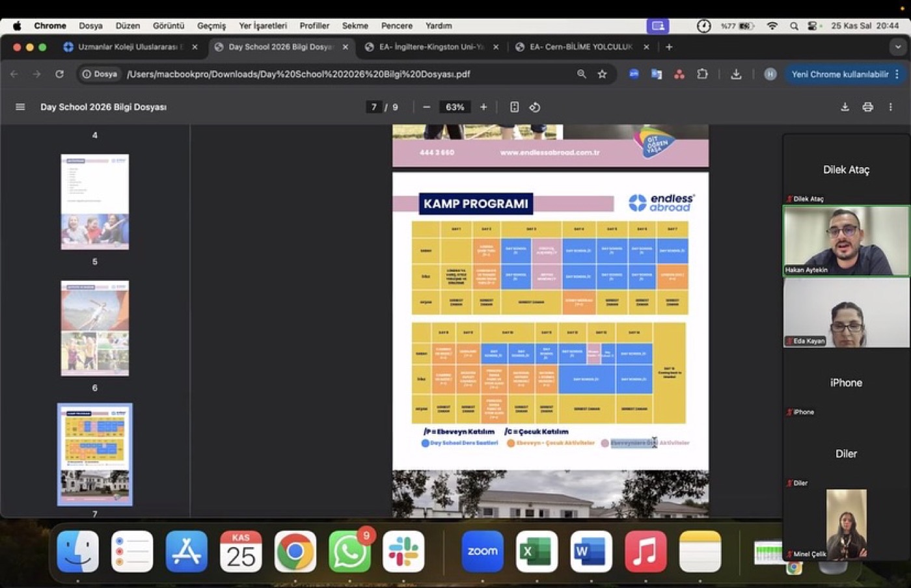Open the Chrome extensions puzzle icon
This screenshot has width=911, height=588.
702,74
